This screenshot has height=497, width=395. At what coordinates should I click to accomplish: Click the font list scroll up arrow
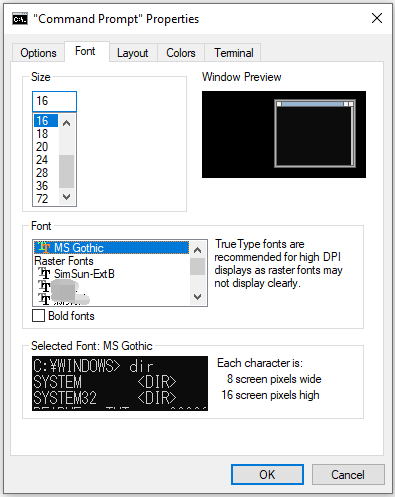(x=198, y=250)
